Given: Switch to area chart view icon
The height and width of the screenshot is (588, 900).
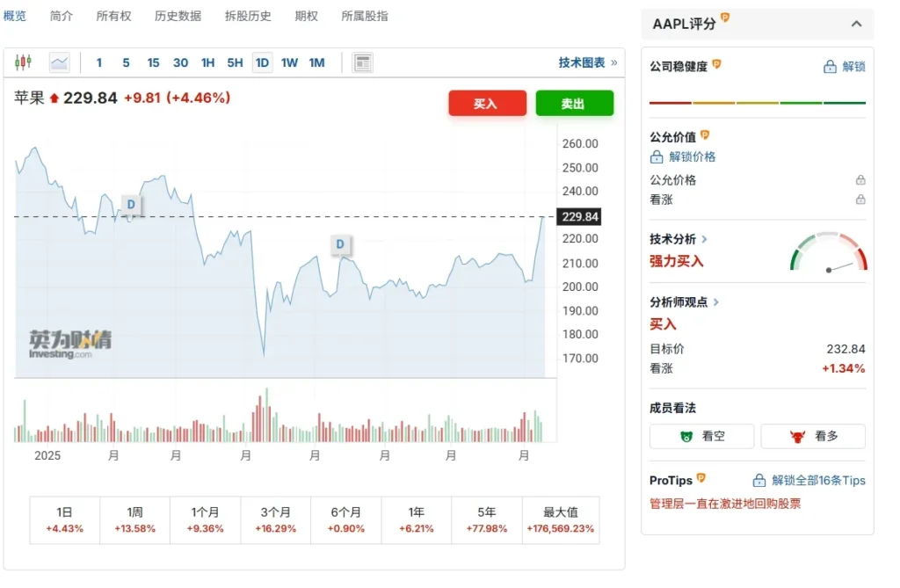Looking at the screenshot, I should pyautogui.click(x=58, y=62).
